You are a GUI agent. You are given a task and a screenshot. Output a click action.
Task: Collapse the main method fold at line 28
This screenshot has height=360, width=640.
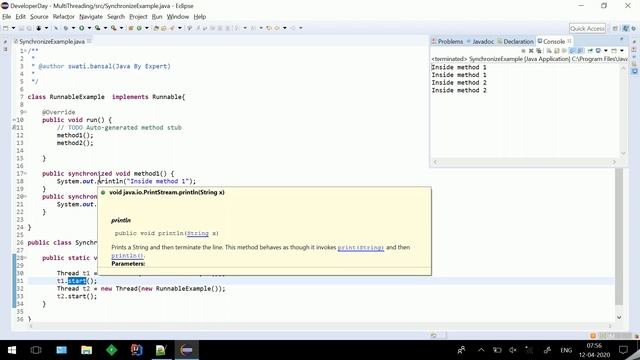pyautogui.click(x=25, y=258)
